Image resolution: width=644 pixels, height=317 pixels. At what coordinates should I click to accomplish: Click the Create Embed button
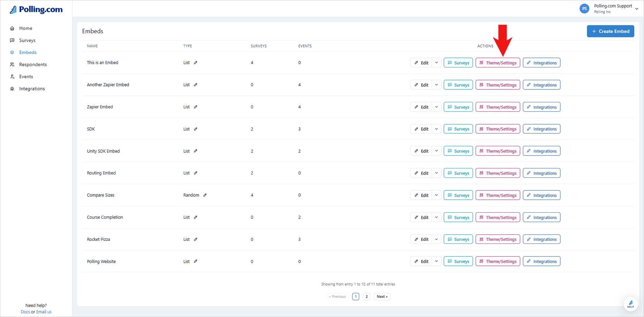[610, 31]
